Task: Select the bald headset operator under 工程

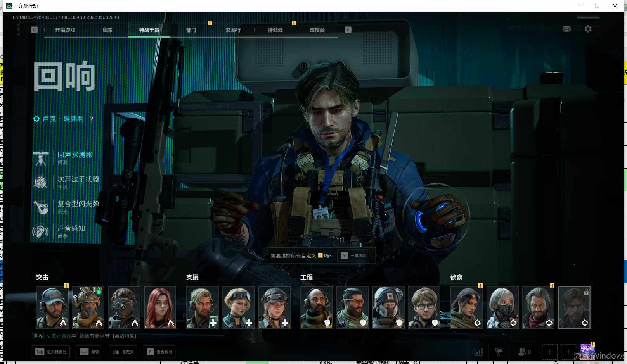Action: tap(317, 308)
